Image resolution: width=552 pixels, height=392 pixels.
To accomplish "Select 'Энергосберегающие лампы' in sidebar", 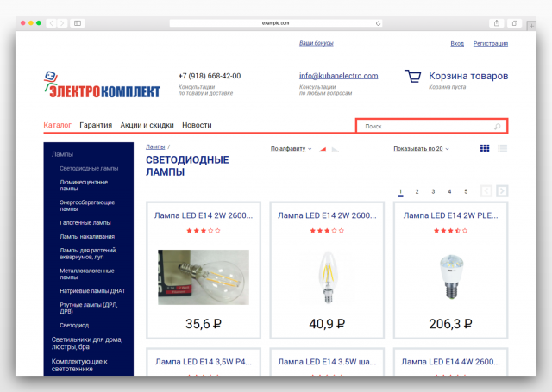I will tap(87, 206).
